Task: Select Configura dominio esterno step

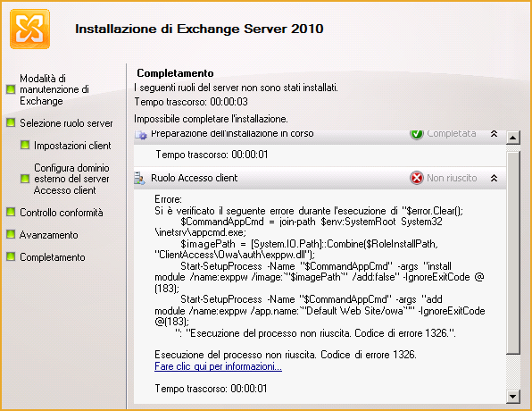Action: [71, 179]
